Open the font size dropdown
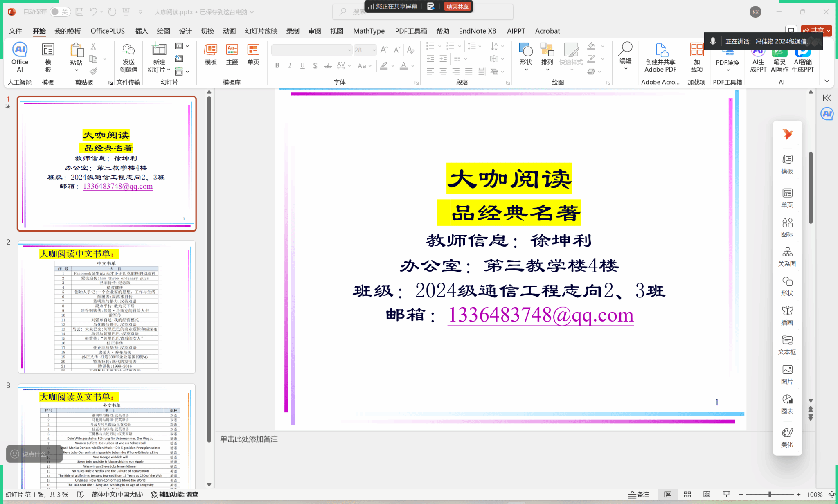This screenshot has width=838, height=504. [x=374, y=50]
